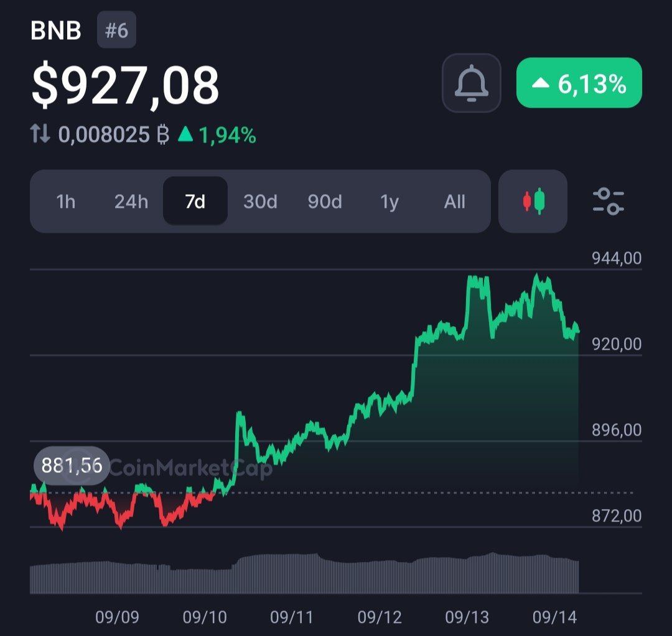Tap the $927,08 current price
Image resolution: width=672 pixels, height=636 pixels.
125,85
